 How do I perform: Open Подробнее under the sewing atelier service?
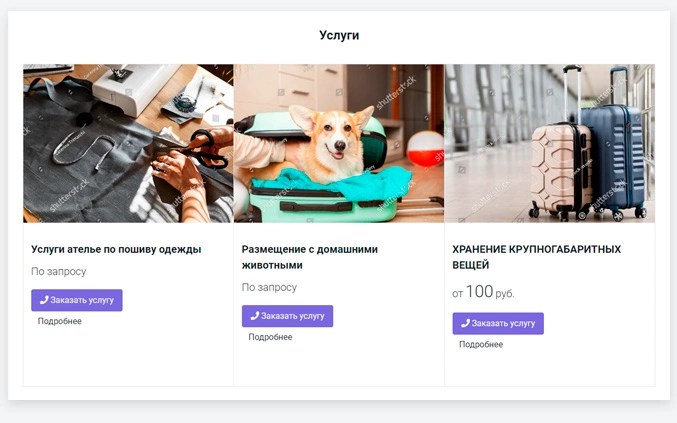(x=60, y=321)
